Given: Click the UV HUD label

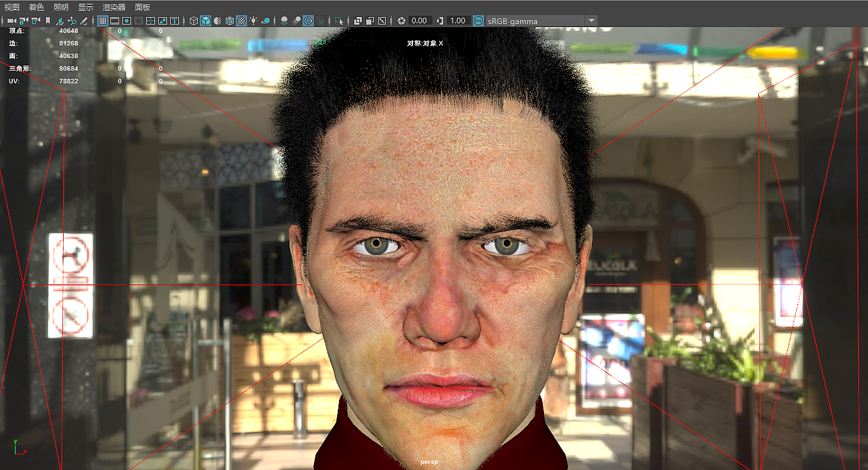Looking at the screenshot, I should pos(14,81).
